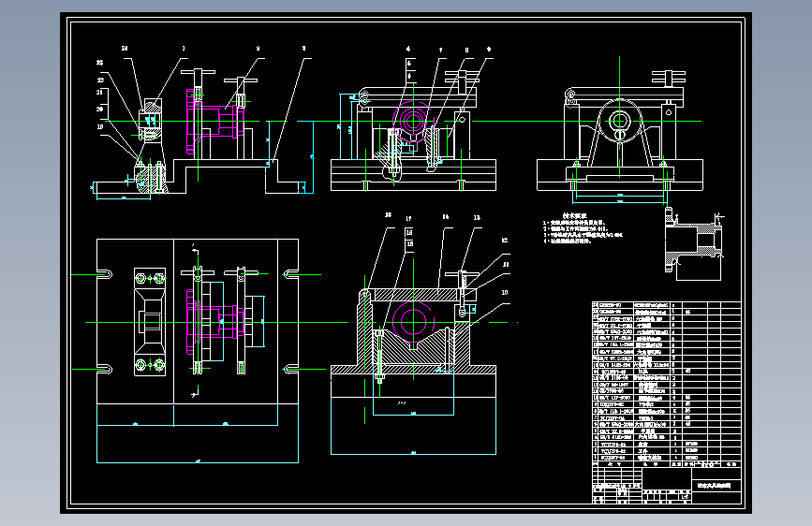The image size is (812, 526).
Task: Select the magenta workpiece in the top-left view
Action: point(214,122)
